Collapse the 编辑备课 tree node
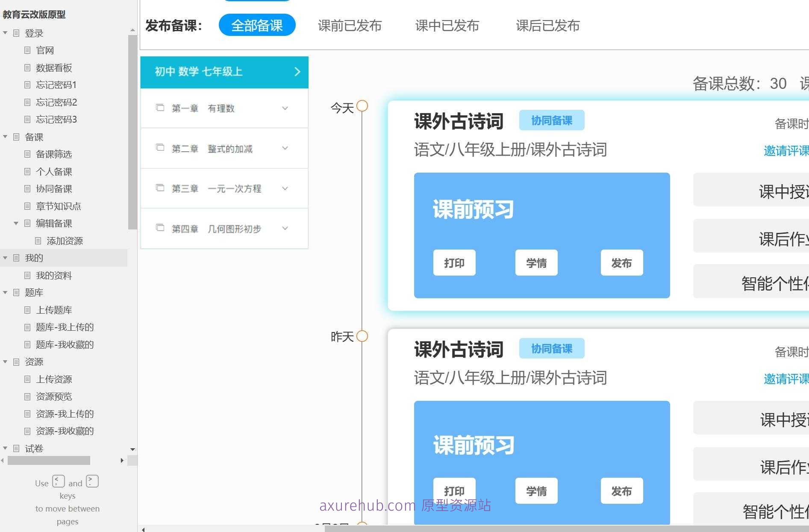 pos(16,223)
